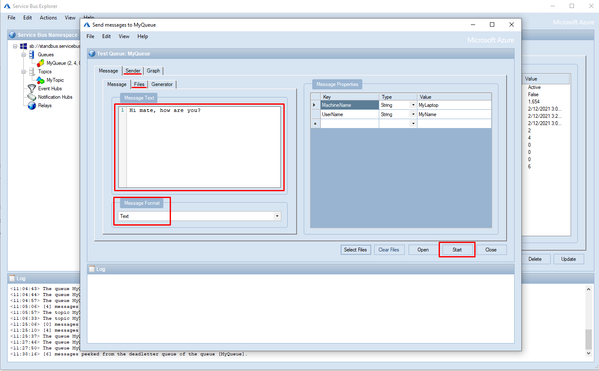The width and height of the screenshot is (599, 371).
Task: Switch to the Generator sub-tab
Action: coord(162,84)
